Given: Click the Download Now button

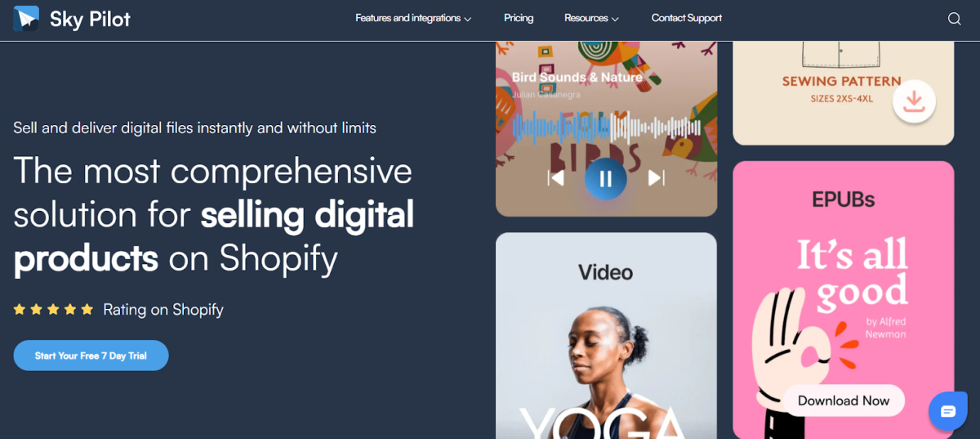Looking at the screenshot, I should [x=844, y=401].
